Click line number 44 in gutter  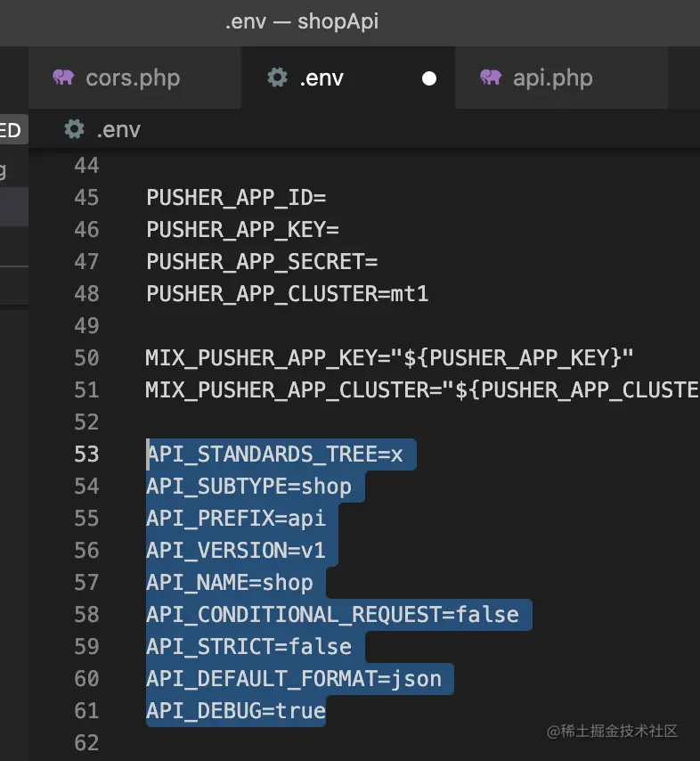[x=87, y=166]
